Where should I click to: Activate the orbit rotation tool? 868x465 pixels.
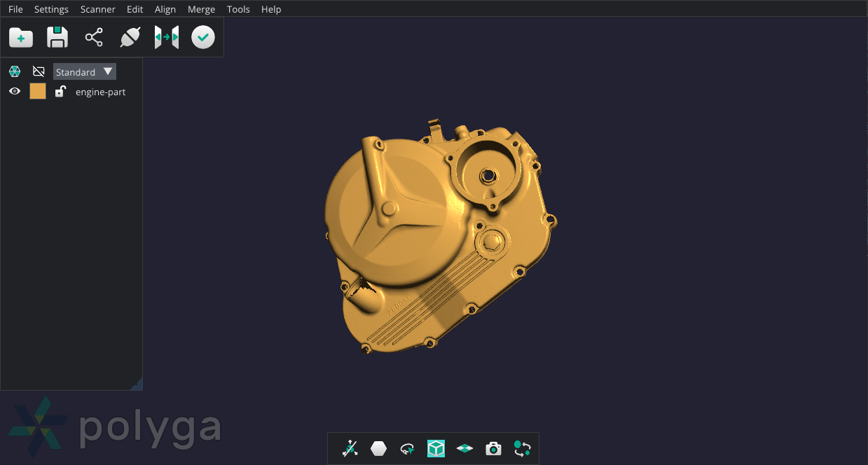(x=407, y=448)
